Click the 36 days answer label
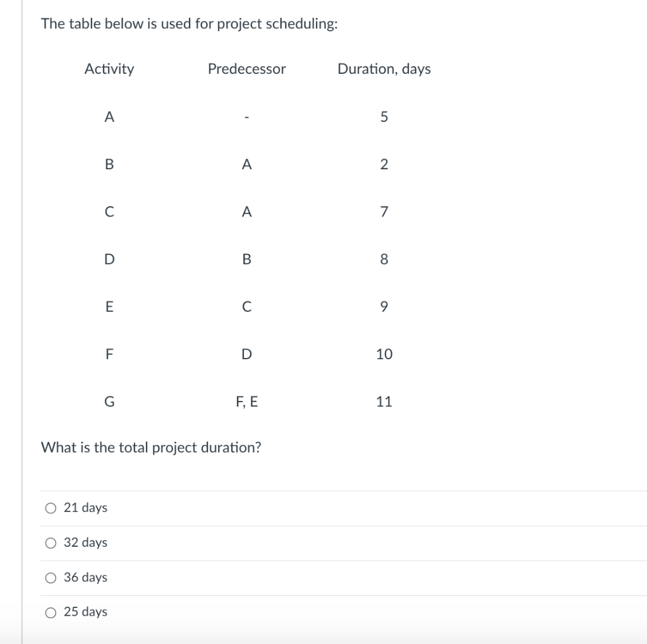647x644 pixels. 85,576
